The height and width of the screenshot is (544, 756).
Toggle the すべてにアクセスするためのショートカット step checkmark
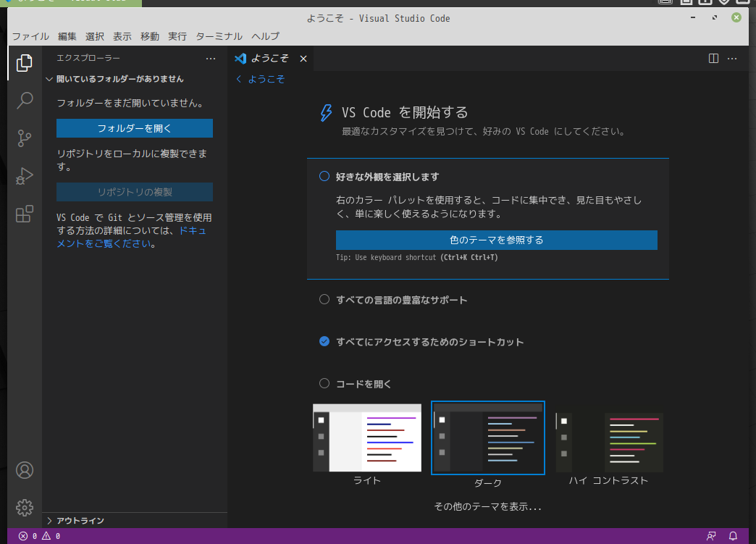pyautogui.click(x=324, y=341)
